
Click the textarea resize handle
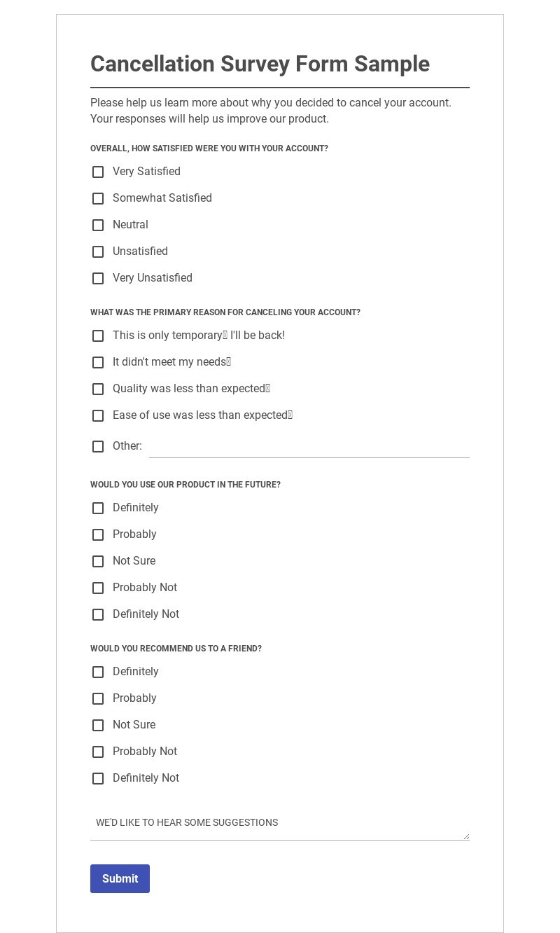466,836
